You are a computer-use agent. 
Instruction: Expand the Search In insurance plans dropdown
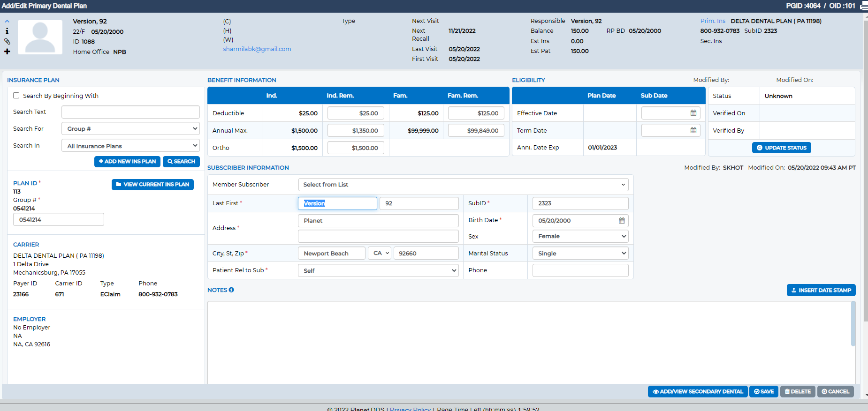(130, 146)
